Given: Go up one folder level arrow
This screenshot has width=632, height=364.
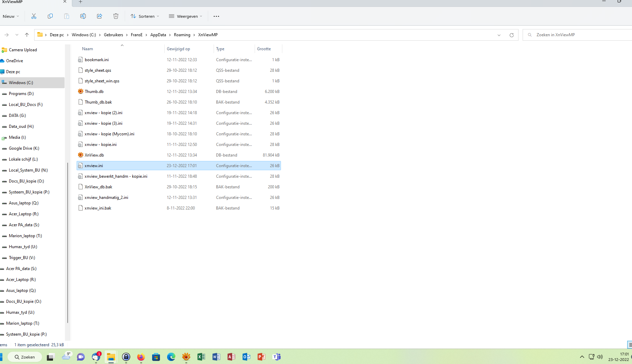Looking at the screenshot, I should coord(27,35).
